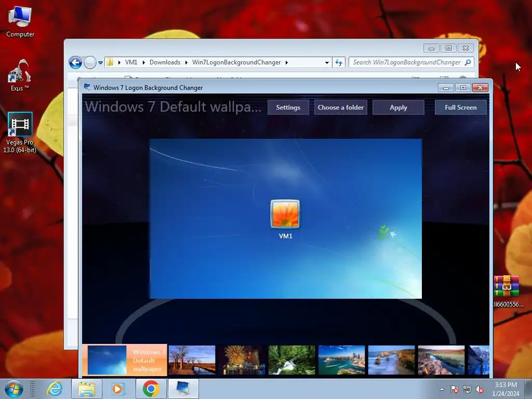Open the recent pages dropdown in Explorer

pyautogui.click(x=100, y=63)
